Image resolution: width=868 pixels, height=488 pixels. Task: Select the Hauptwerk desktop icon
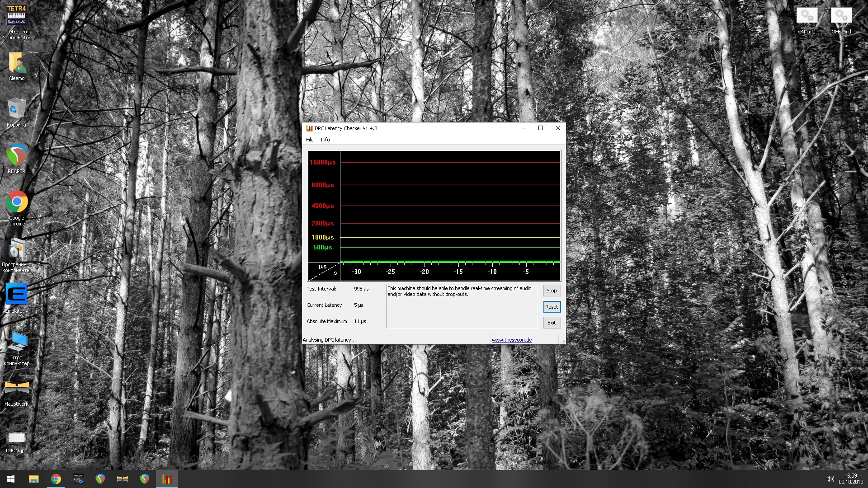(17, 388)
